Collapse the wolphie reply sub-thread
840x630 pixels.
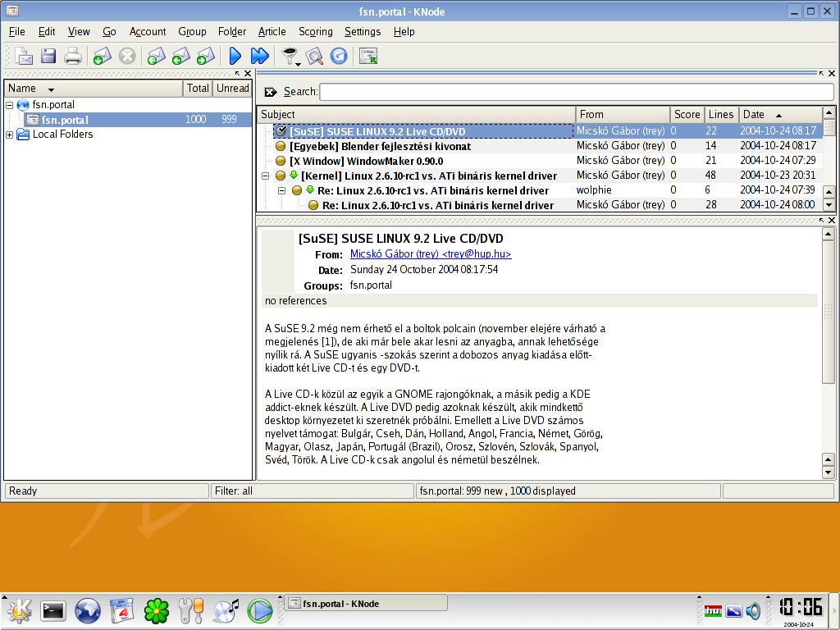pos(282,190)
